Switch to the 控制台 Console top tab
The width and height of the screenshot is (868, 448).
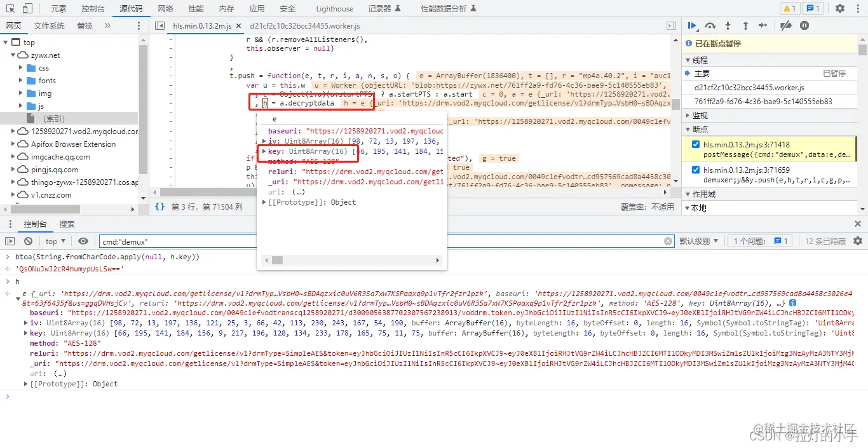click(x=93, y=9)
